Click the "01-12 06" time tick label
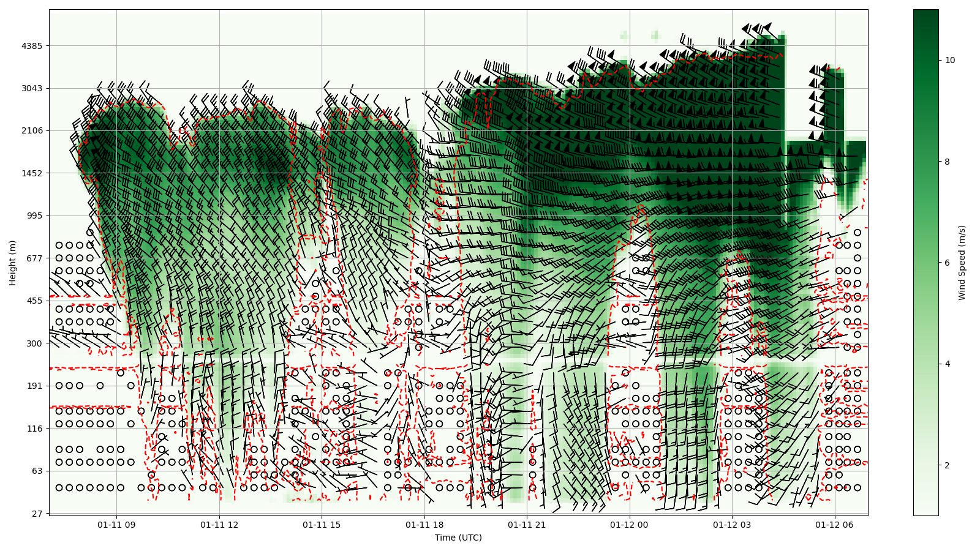980x551 pixels. (x=834, y=525)
